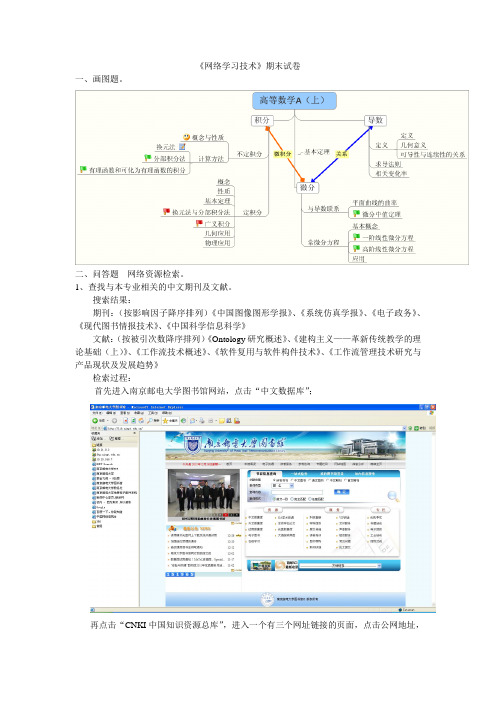Open the IE address bar dropdown arrow
The width and height of the screenshot is (496, 702).
(x=405, y=428)
